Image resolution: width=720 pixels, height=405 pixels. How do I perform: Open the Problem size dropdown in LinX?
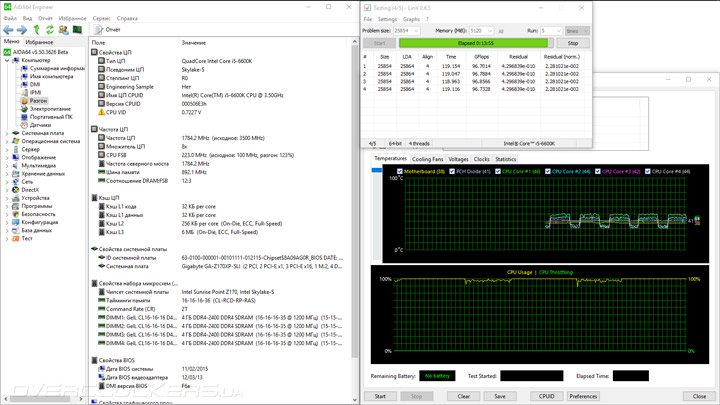pyautogui.click(x=416, y=31)
